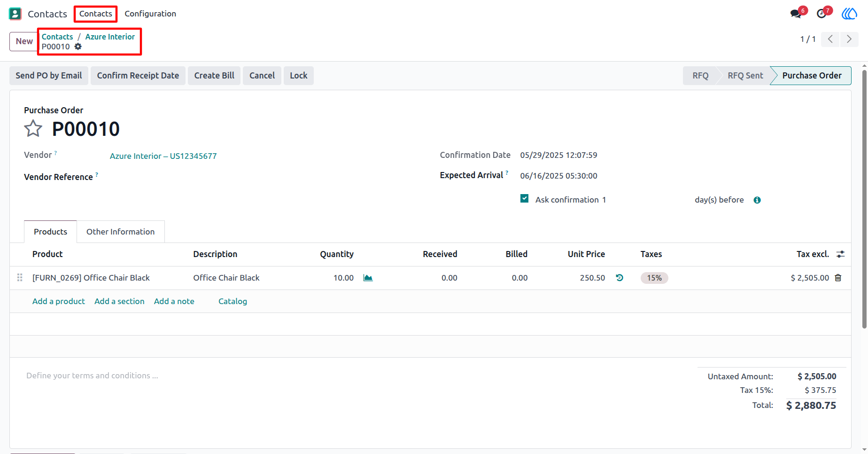The image size is (868, 454).
Task: Go to previous record arrow
Action: click(830, 39)
